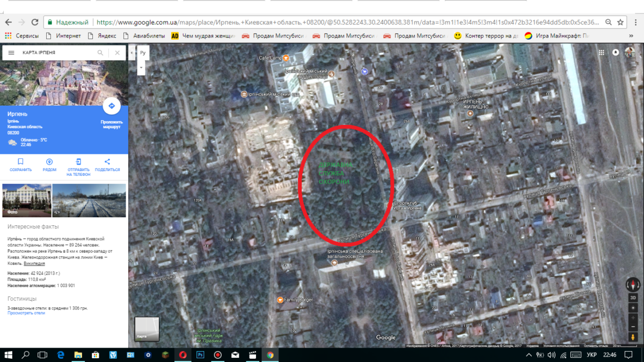Image resolution: width=644 pixels, height=362 pixels.
Task: Switch to map view via Карта thumbnail
Action: pyautogui.click(x=147, y=329)
